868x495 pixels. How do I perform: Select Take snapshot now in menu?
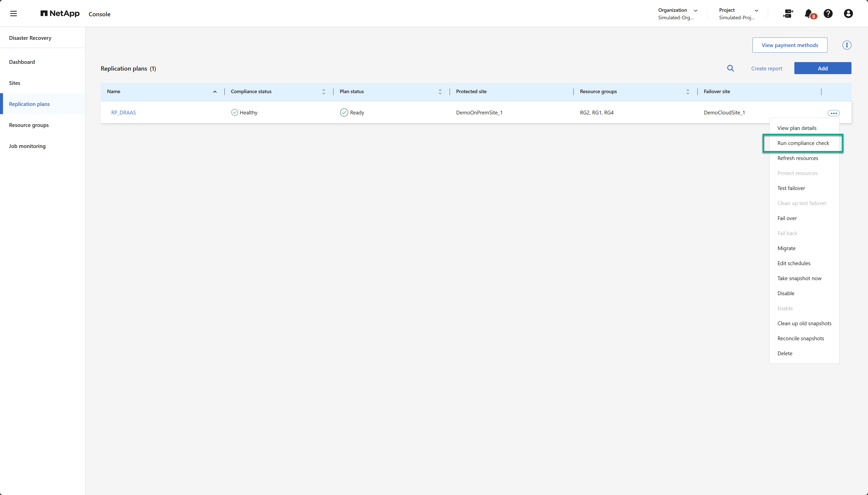click(x=799, y=278)
